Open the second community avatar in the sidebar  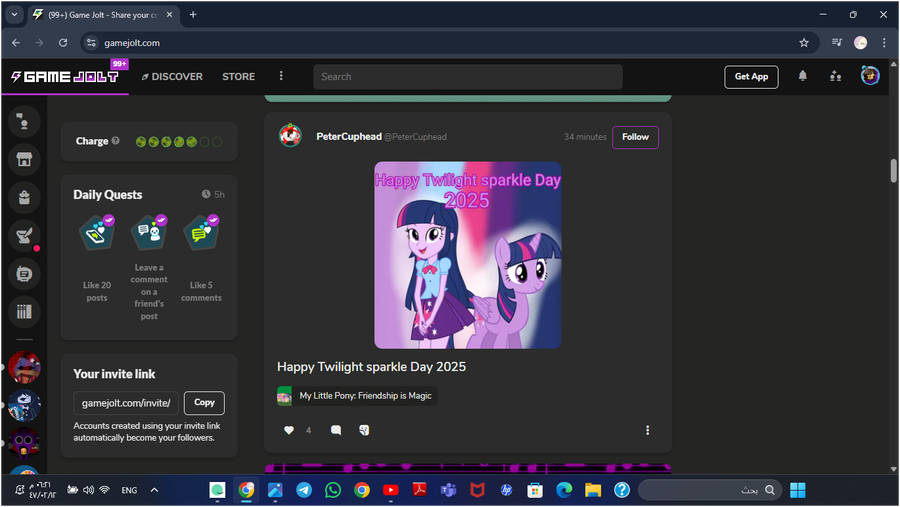24,405
